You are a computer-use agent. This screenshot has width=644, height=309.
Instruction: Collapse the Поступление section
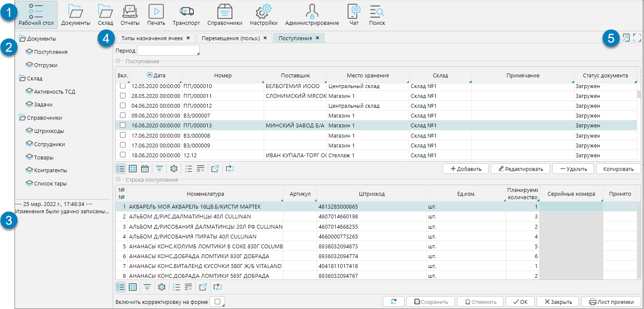pos(118,62)
